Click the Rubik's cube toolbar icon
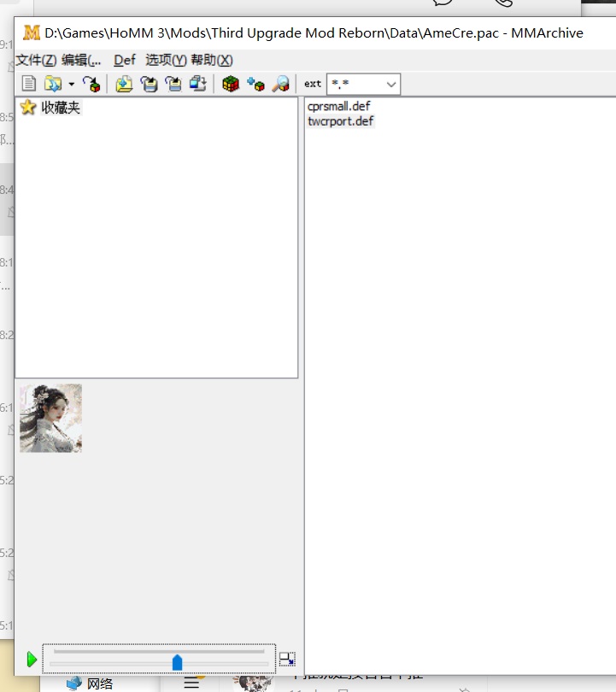 (230, 84)
